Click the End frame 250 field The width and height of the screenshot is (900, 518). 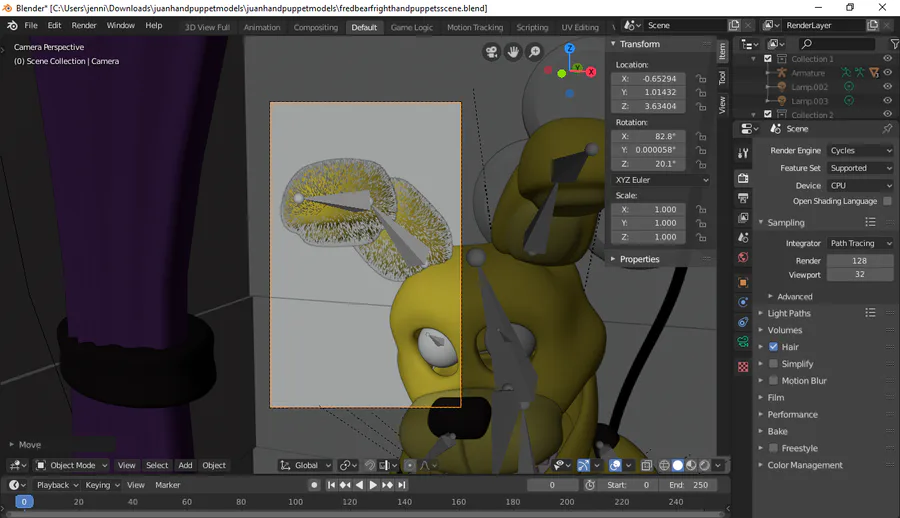pos(688,485)
